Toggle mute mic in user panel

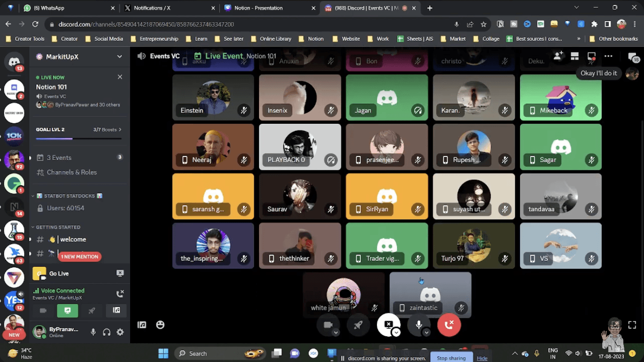(93, 332)
